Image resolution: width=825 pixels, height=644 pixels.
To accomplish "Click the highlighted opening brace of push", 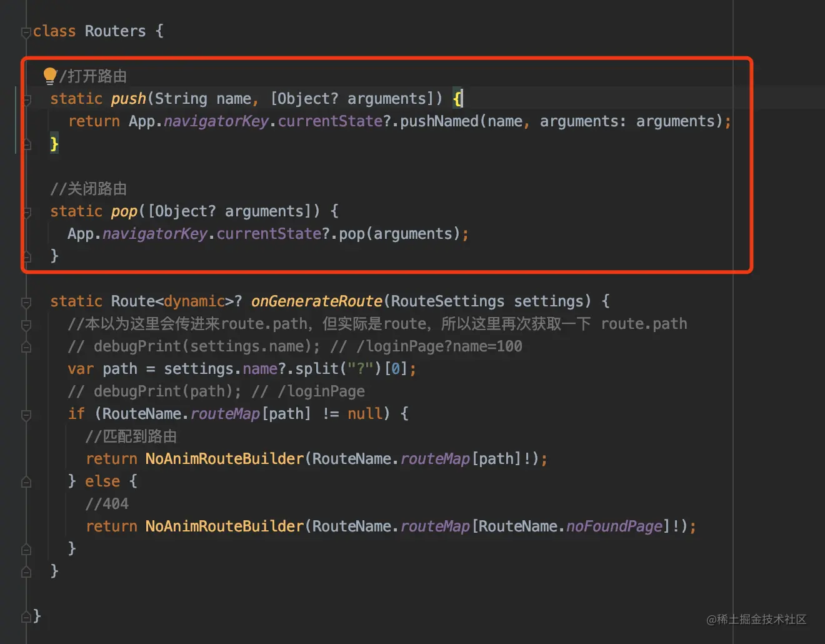I will [x=457, y=99].
